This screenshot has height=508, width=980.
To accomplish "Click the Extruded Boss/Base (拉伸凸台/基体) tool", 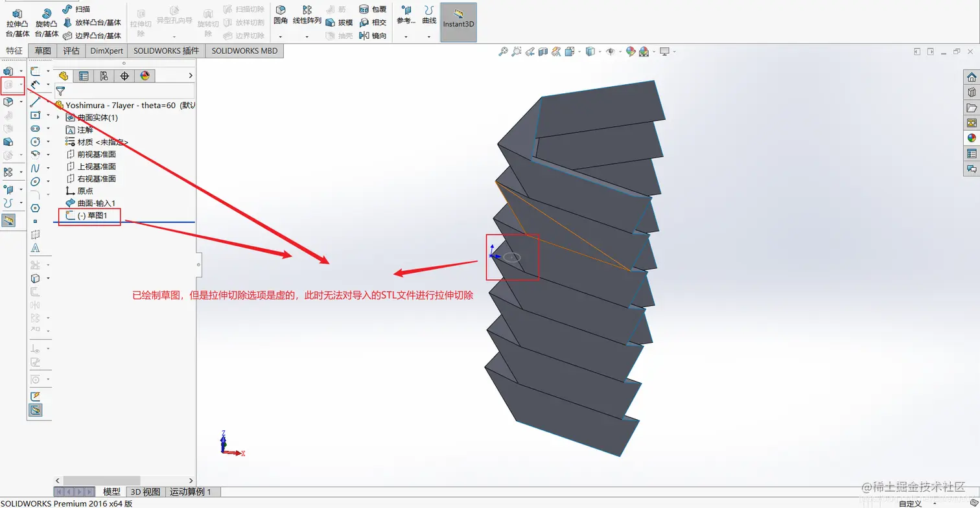I will [17, 23].
